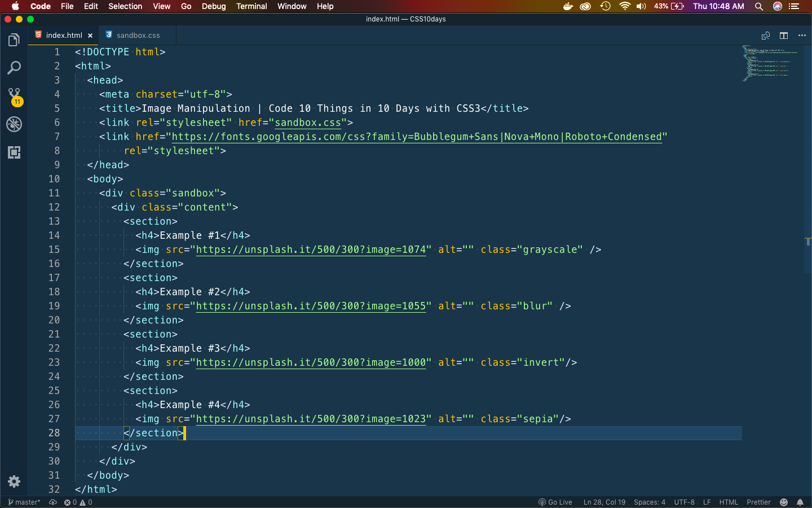Click the image=1074 URL on line 15
Image resolution: width=812 pixels, height=508 pixels.
pos(311,249)
